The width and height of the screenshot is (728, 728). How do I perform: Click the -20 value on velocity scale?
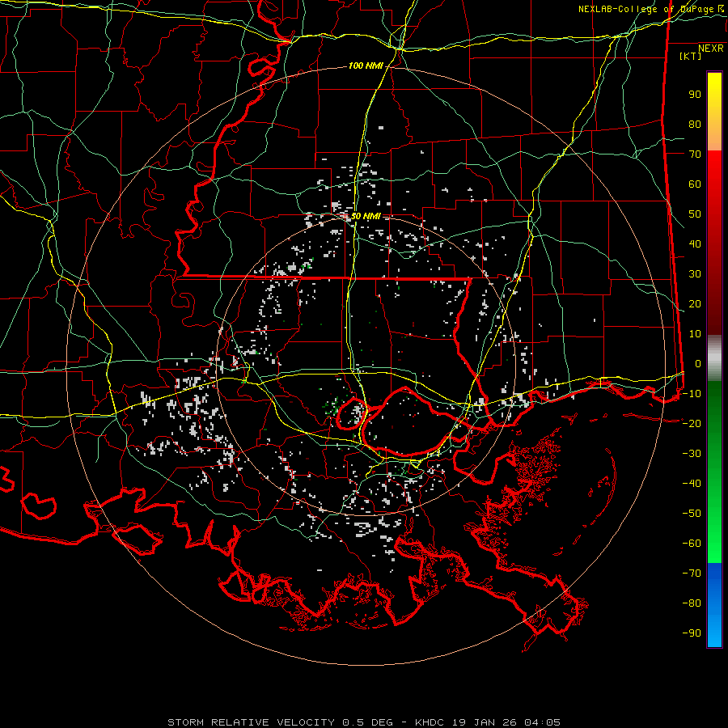692,423
